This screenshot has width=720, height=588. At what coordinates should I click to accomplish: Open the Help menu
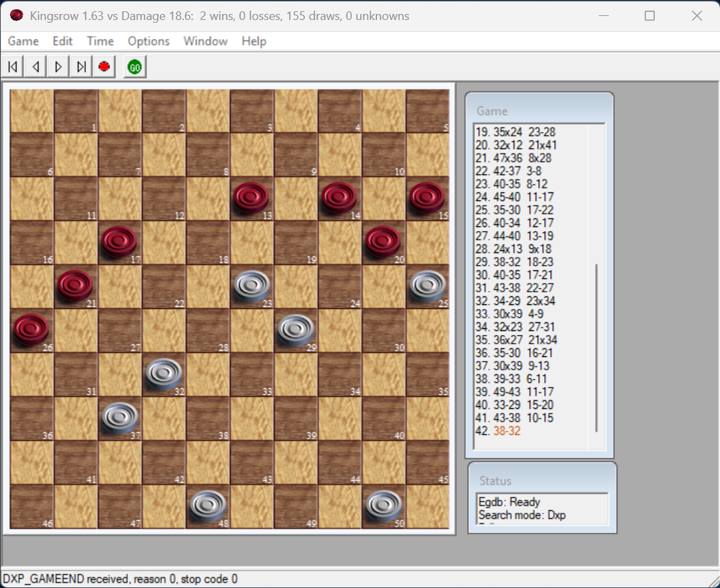(254, 41)
